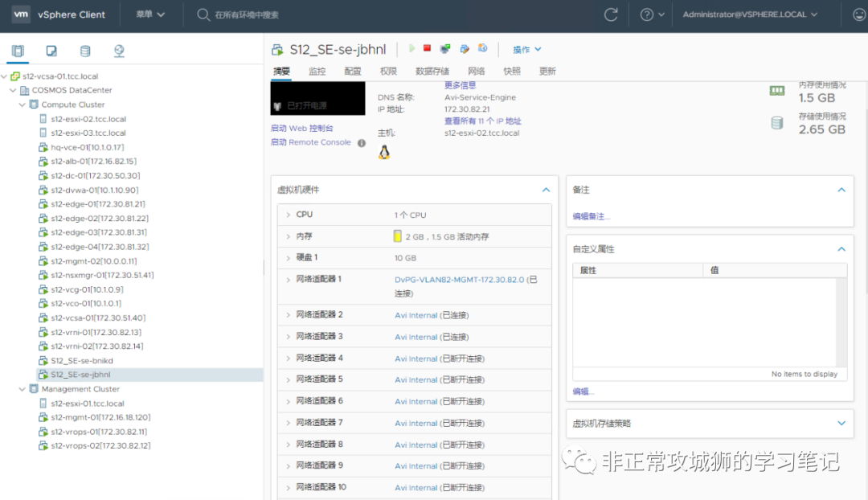Collapse the Management Cluster tree node

(23, 389)
